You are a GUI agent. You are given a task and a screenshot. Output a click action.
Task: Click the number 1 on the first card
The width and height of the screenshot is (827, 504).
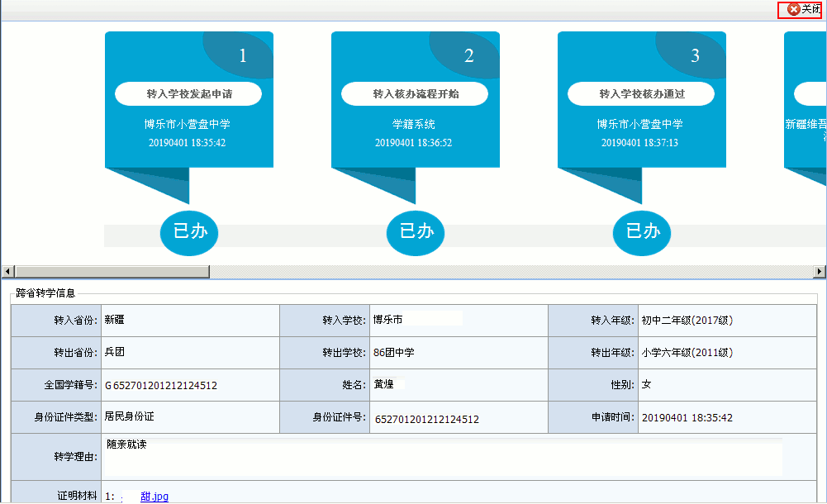pos(243,55)
